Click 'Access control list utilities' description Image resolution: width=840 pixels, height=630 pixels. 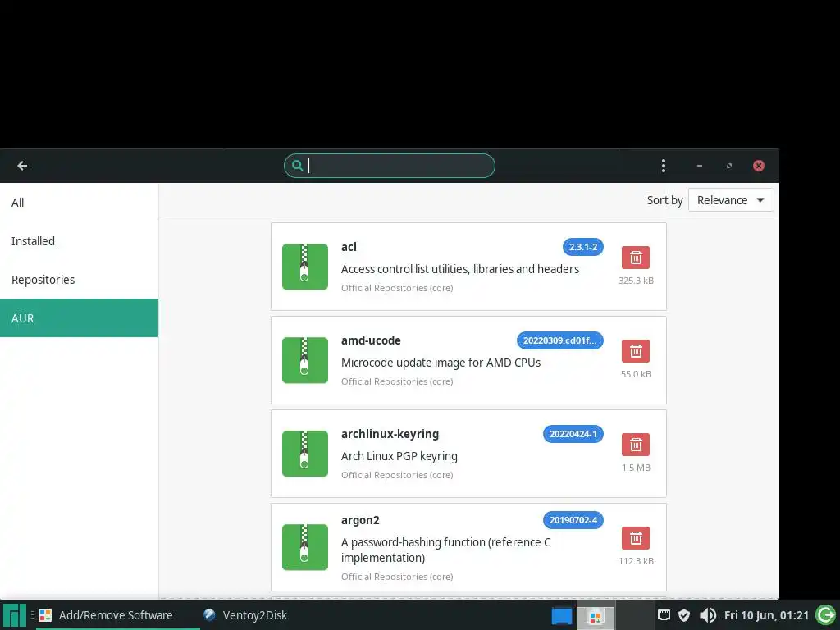coord(460,269)
